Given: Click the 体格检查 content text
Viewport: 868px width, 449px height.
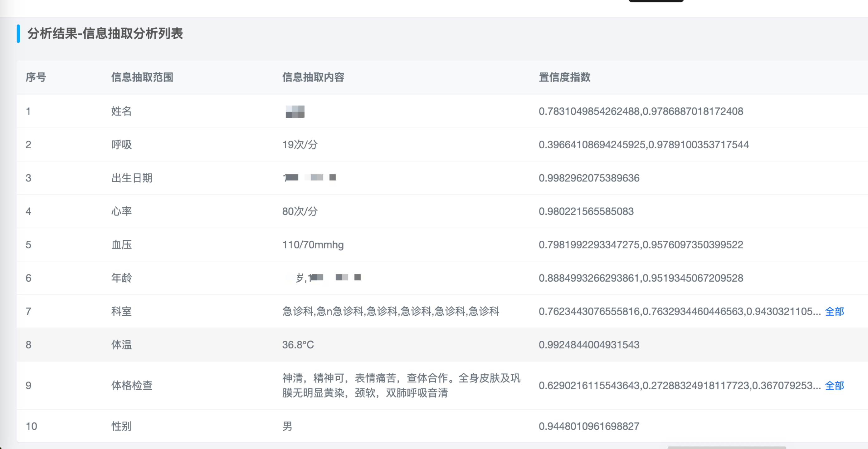Looking at the screenshot, I should click(x=401, y=385).
